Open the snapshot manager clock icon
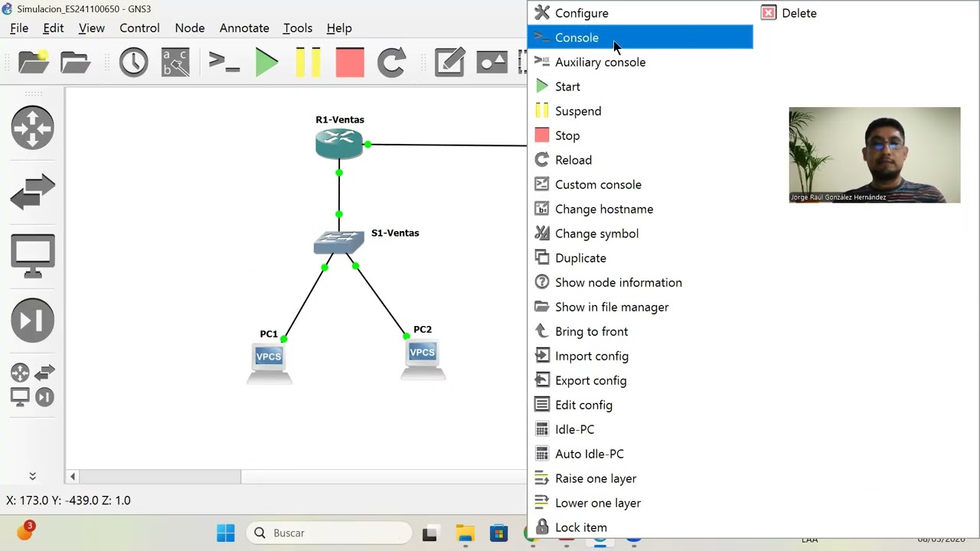This screenshot has height=551, width=980. click(x=133, y=62)
